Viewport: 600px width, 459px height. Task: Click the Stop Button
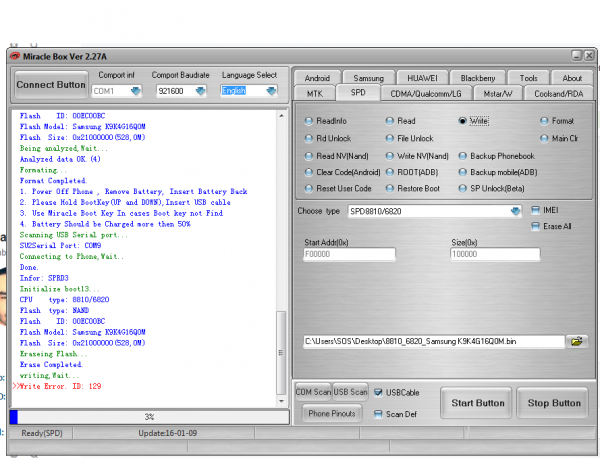pos(554,403)
